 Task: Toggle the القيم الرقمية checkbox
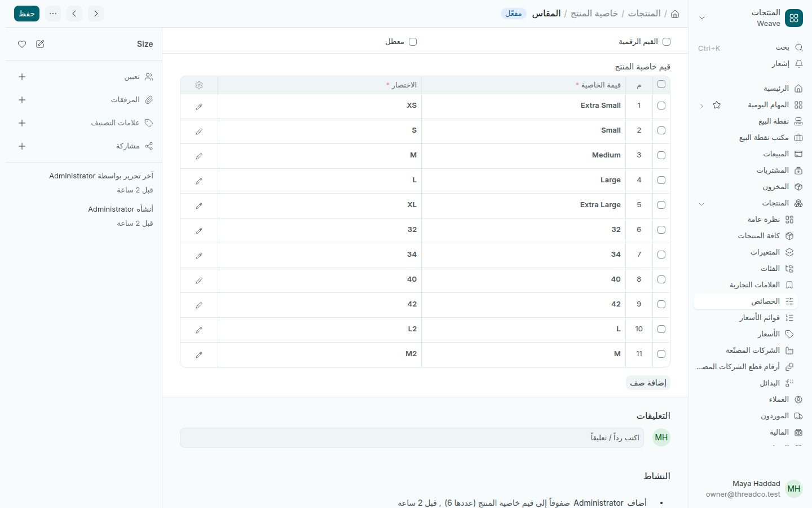[x=667, y=42]
